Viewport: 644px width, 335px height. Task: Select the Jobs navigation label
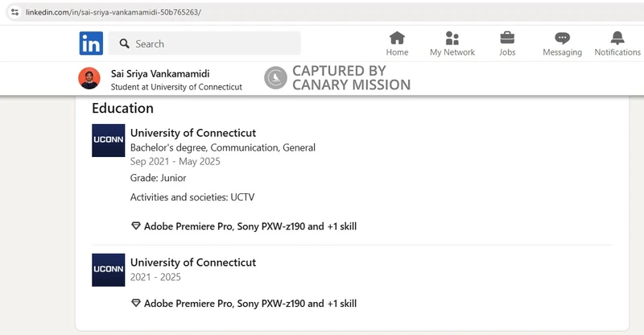coord(507,52)
